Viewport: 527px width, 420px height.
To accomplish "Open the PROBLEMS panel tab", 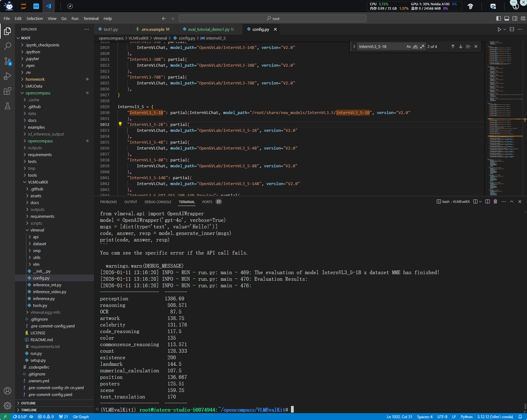I will (x=109, y=202).
